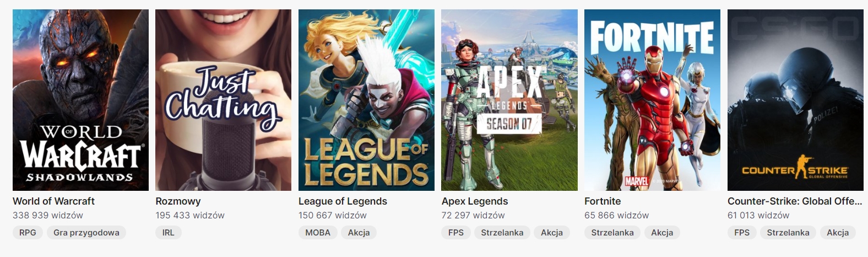Select the Akcja tag under League of Legends
Image resolution: width=868 pixels, height=257 pixels.
[359, 233]
